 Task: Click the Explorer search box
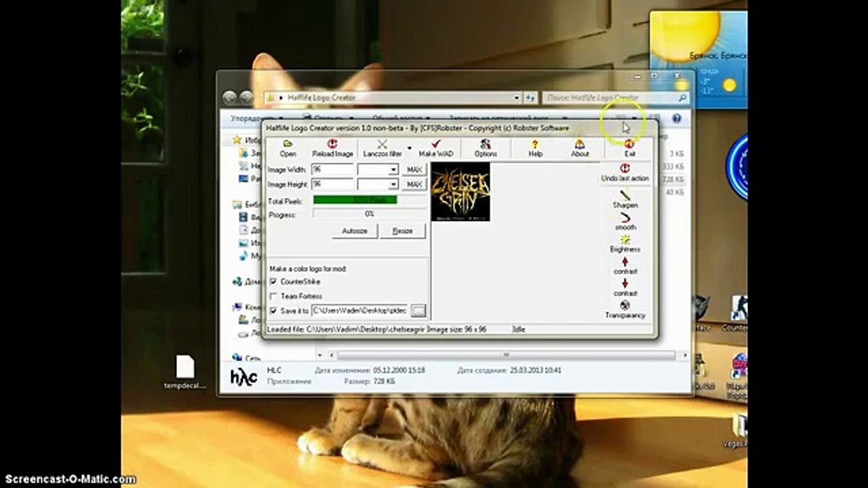pyautogui.click(x=616, y=98)
